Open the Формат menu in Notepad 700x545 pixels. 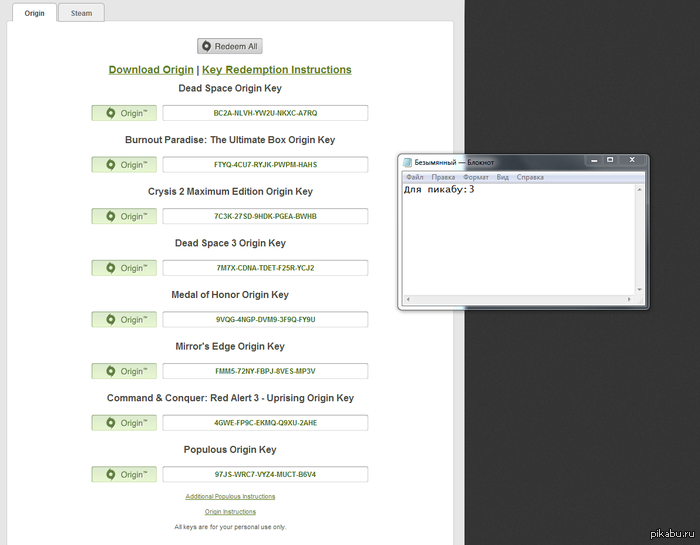click(476, 177)
